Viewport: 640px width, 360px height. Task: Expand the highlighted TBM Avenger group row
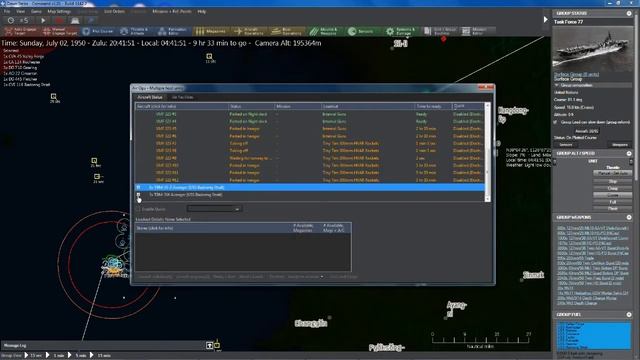[138, 187]
